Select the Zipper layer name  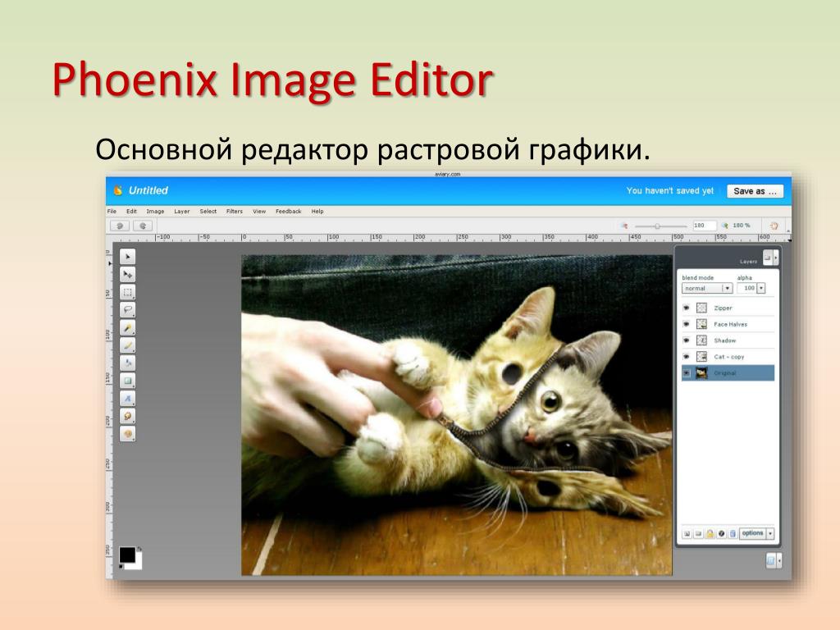click(723, 308)
